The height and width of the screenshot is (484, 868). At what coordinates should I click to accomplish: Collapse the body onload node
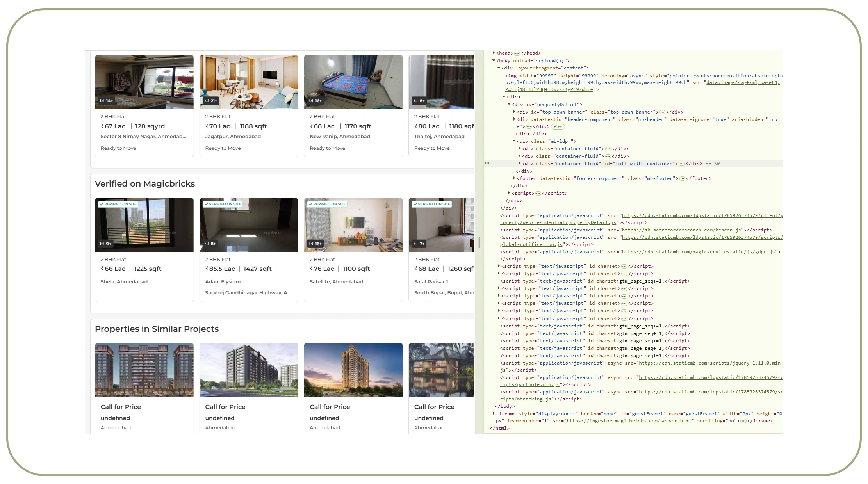click(x=494, y=60)
